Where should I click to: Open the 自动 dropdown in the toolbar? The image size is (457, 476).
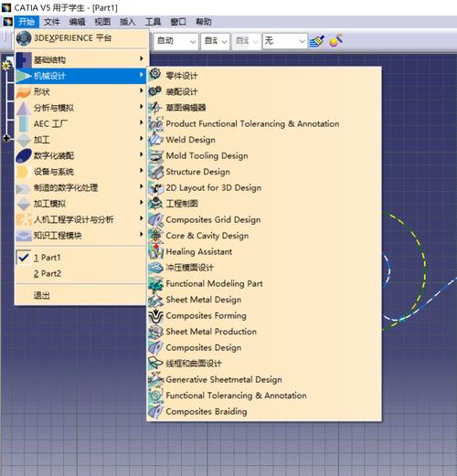[175, 41]
